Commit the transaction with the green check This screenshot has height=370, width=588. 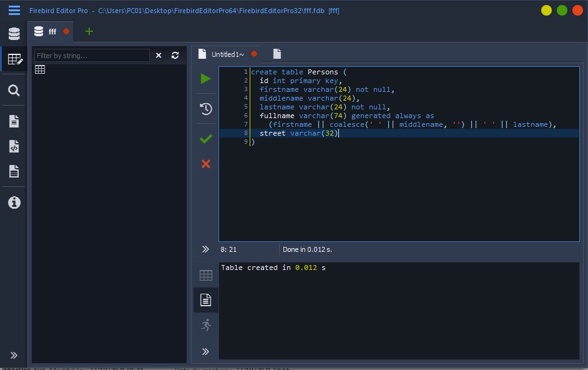(x=206, y=139)
